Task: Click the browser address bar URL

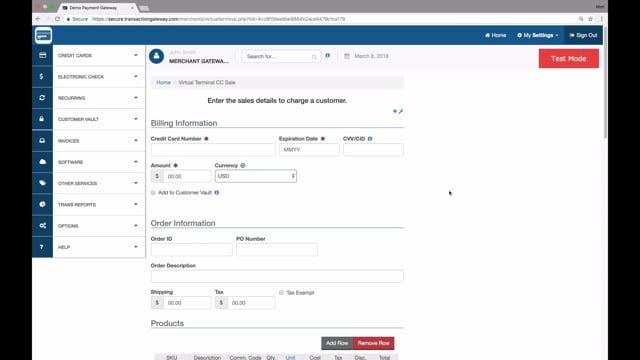Action: point(218,19)
